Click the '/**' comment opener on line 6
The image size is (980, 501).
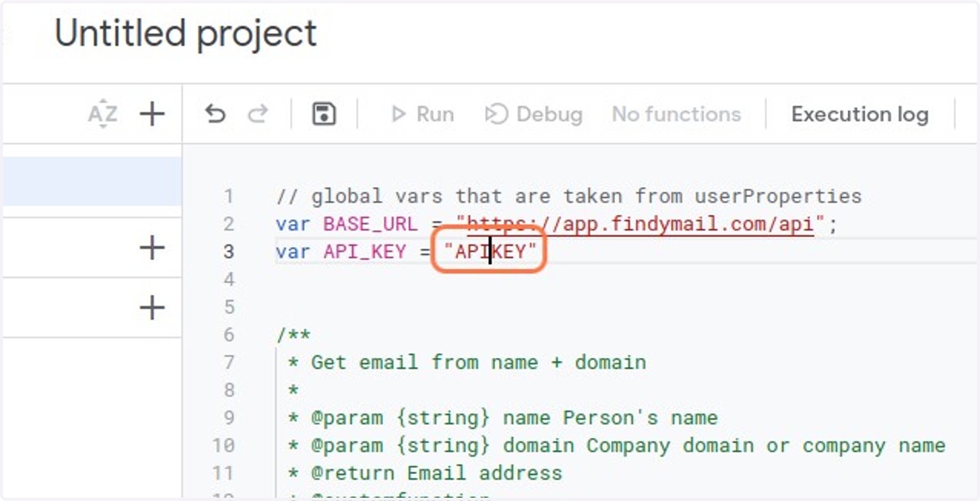tap(294, 334)
